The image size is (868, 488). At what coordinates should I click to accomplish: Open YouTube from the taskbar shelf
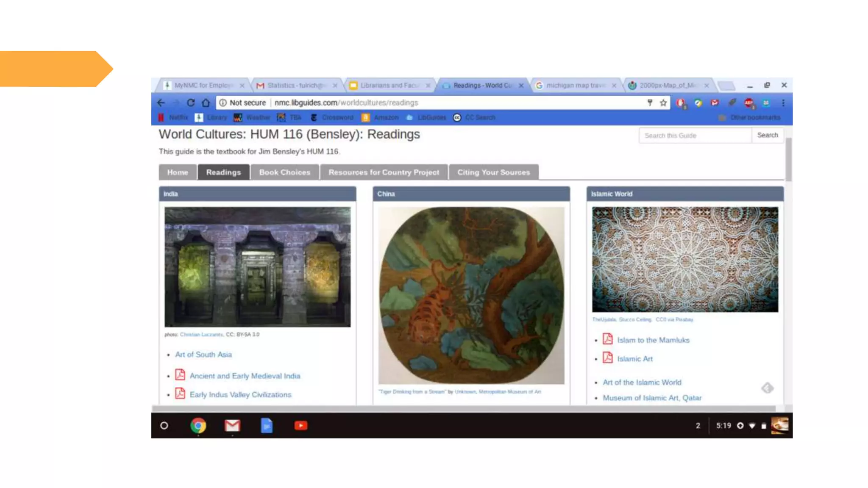(x=300, y=425)
